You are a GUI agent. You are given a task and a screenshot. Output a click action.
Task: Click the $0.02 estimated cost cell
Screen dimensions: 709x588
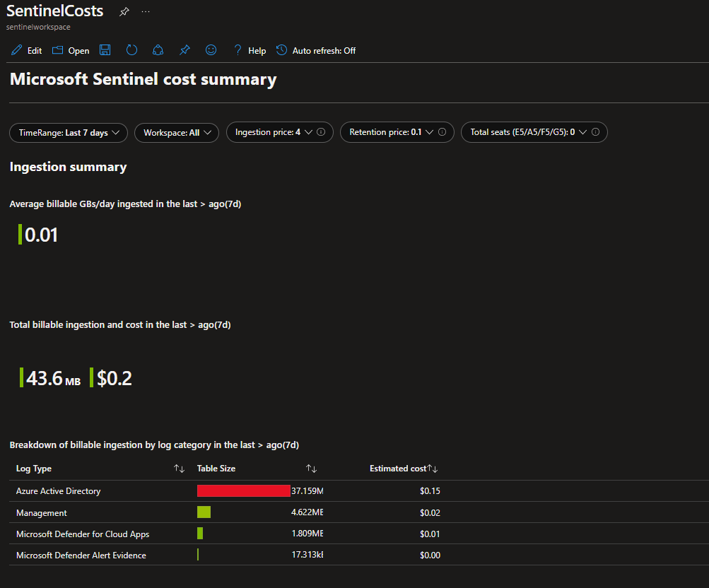click(x=430, y=512)
